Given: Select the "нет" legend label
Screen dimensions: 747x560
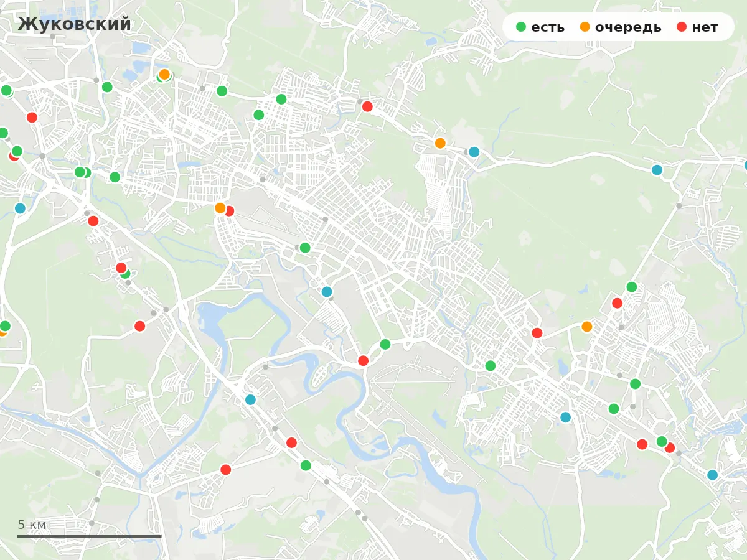Looking at the screenshot, I should point(705,27).
